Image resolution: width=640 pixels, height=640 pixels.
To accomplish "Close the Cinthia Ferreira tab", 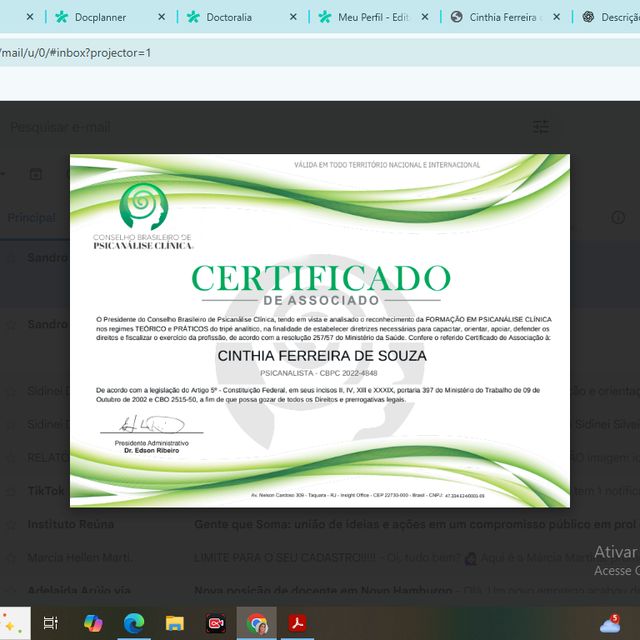I will 556,17.
